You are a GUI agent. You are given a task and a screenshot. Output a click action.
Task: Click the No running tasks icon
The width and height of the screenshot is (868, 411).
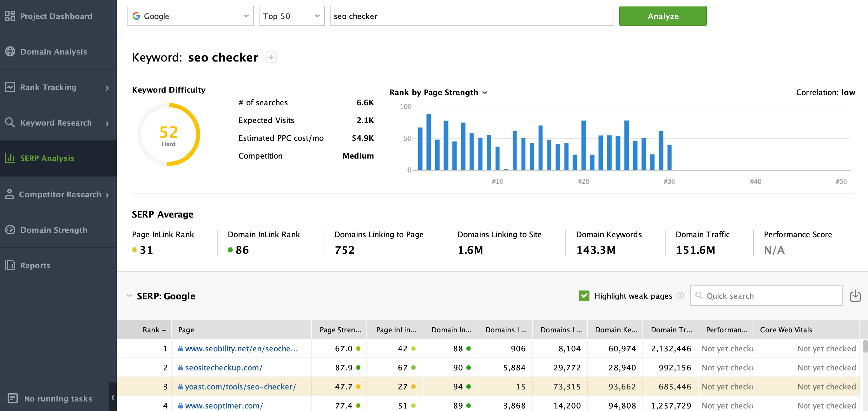pyautogui.click(x=12, y=399)
